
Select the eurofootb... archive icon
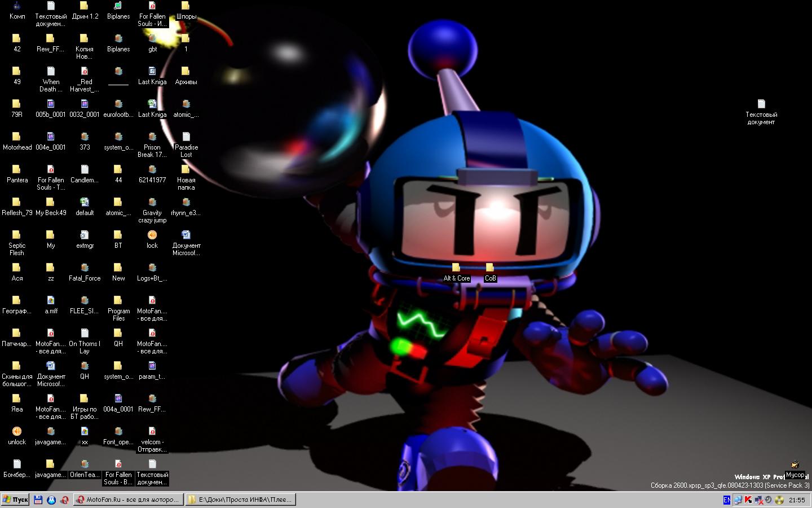118,108
